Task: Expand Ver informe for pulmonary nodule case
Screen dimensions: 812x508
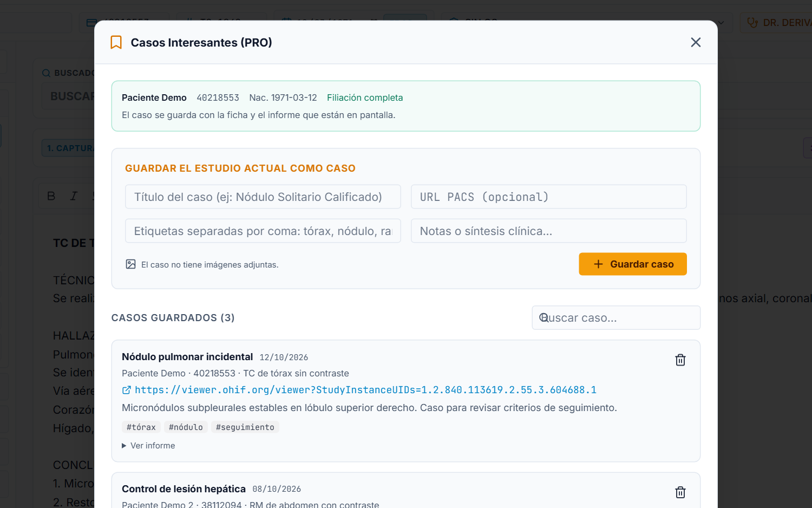Action: pyautogui.click(x=148, y=446)
